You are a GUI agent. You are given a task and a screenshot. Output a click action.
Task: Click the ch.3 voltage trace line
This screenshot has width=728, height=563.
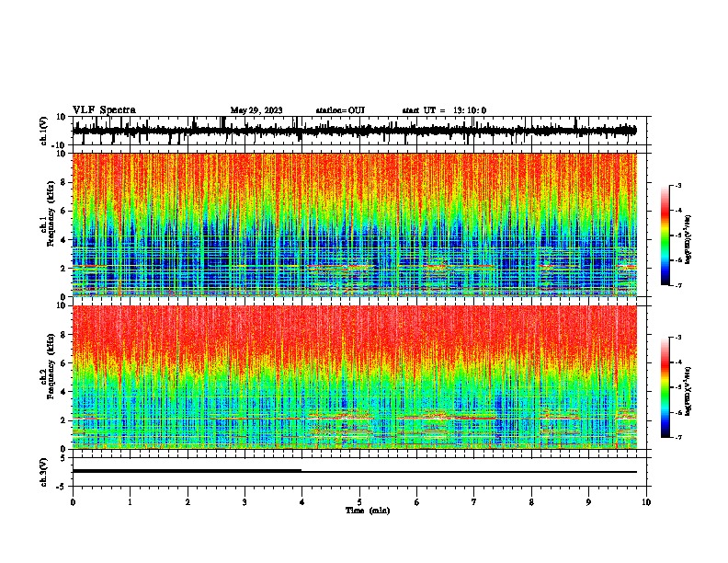point(355,472)
